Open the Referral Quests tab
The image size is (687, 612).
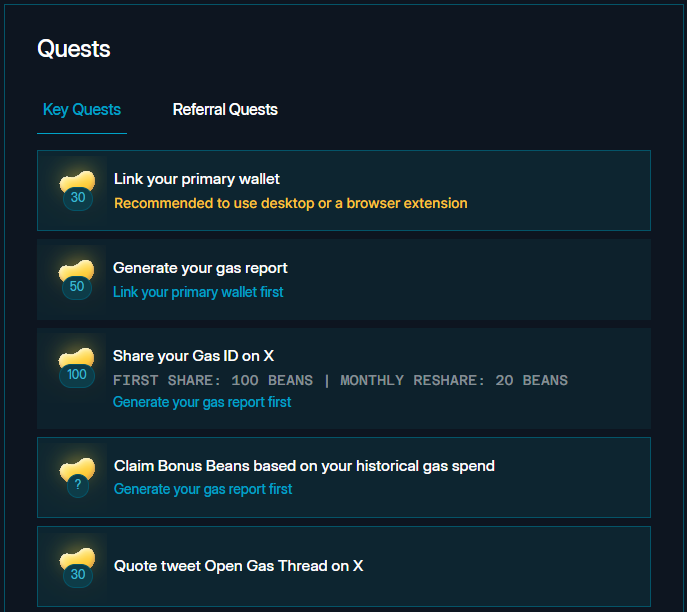tap(225, 110)
